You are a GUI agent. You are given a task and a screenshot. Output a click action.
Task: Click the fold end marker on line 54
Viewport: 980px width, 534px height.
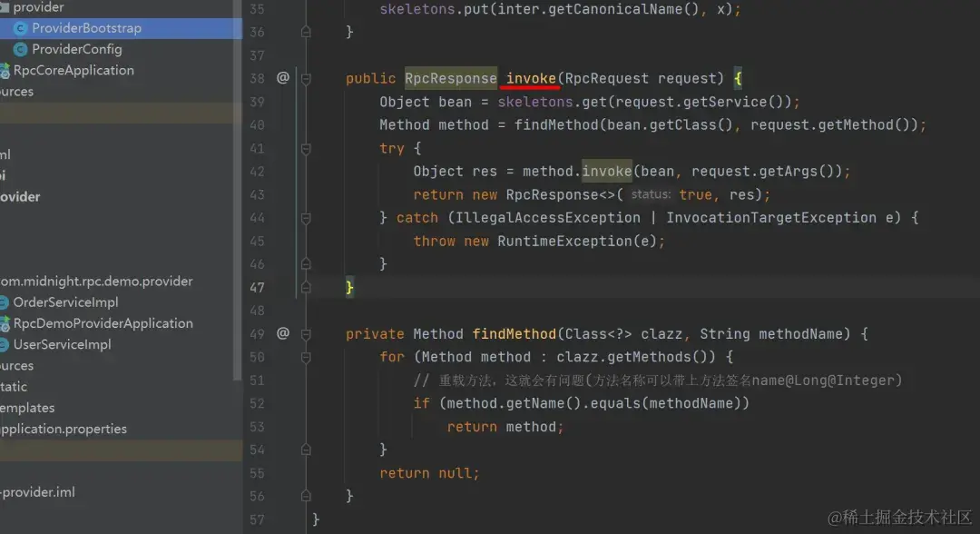[x=306, y=449]
